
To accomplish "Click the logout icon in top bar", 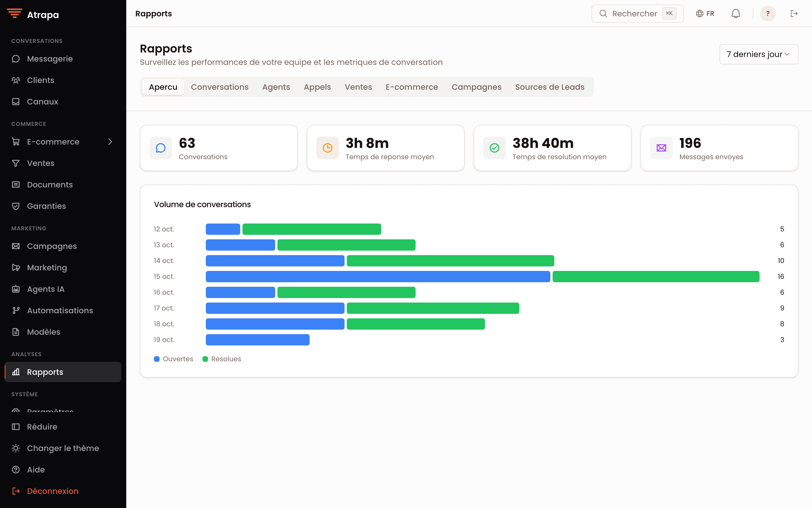I will 794,14.
